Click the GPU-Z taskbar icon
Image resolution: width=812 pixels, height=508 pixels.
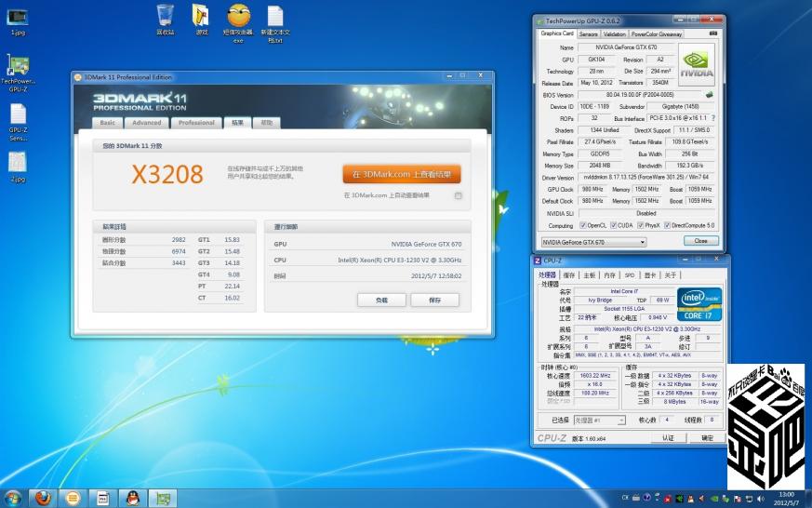coord(163,498)
